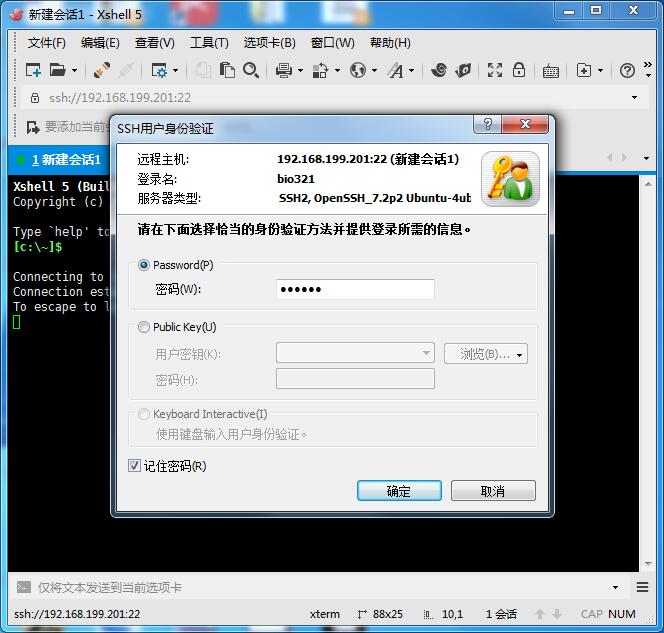This screenshot has width=664, height=633.
Task: Click the file transfer icon in toolbar
Action: [x=320, y=70]
